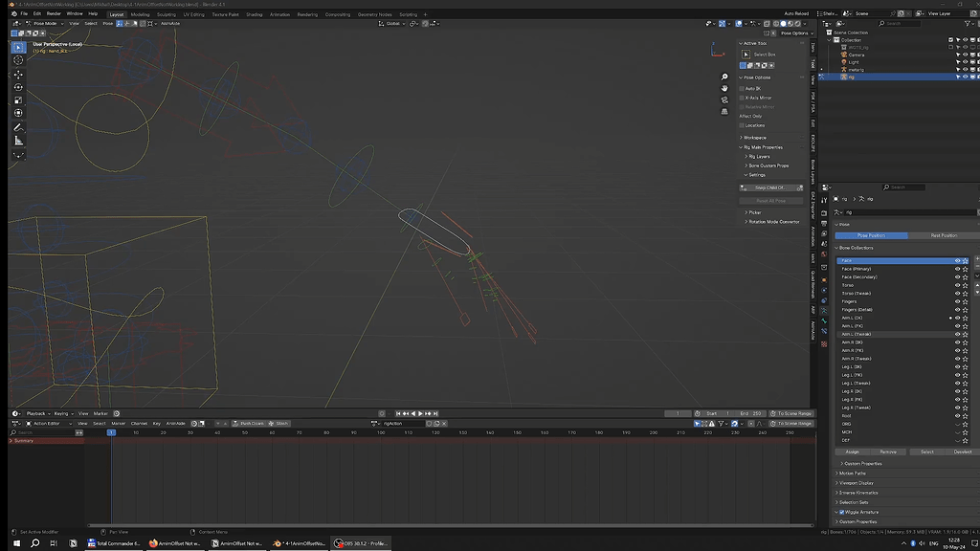Pick the Annotate tool

(18, 127)
